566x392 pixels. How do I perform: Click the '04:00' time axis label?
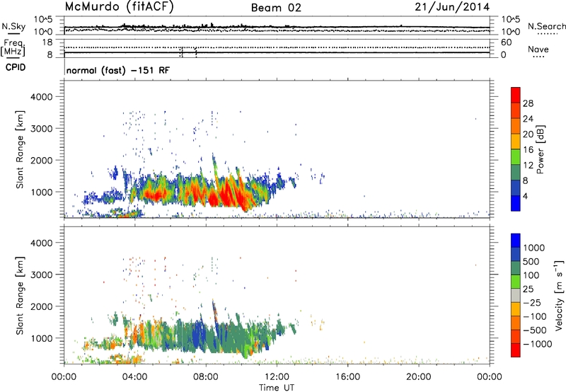(134, 377)
